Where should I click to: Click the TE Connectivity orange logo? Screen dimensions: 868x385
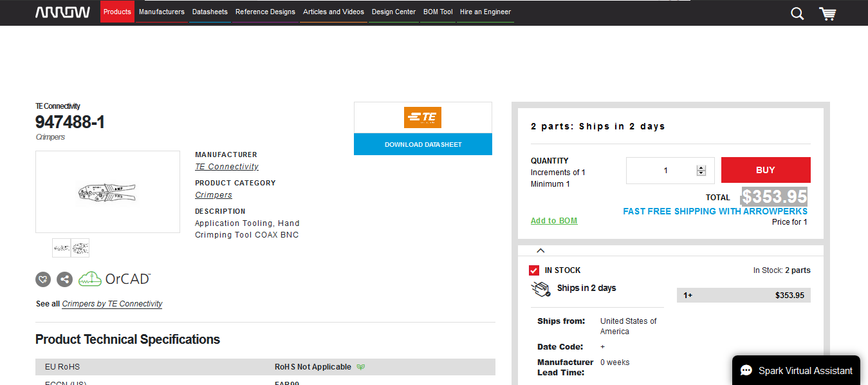pyautogui.click(x=423, y=118)
